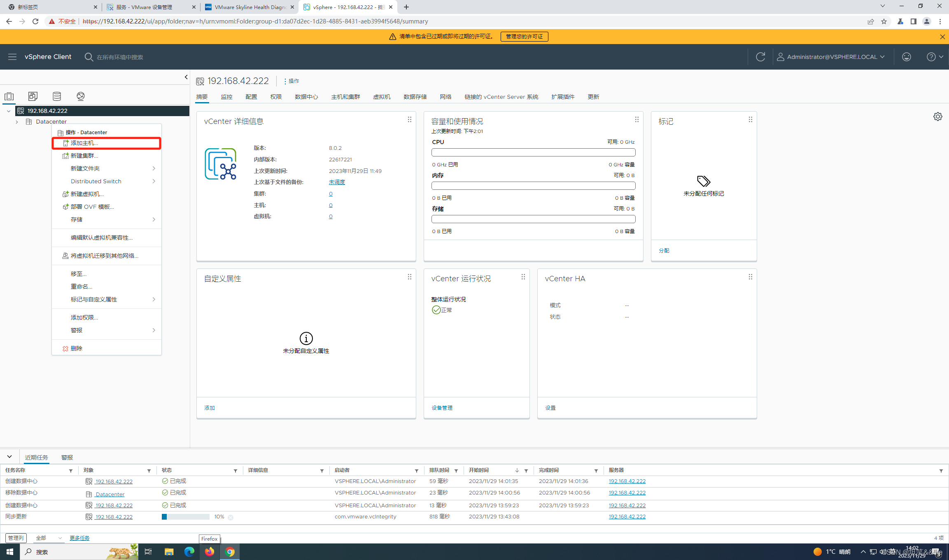
Task: Sort by 开始时间 column arrow
Action: pos(517,470)
